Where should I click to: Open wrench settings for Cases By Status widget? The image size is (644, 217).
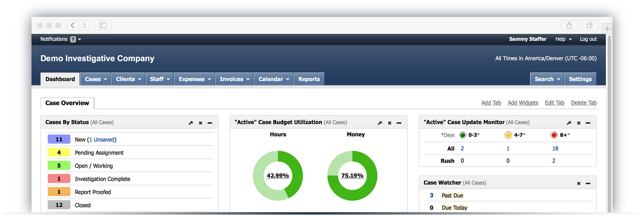point(191,123)
